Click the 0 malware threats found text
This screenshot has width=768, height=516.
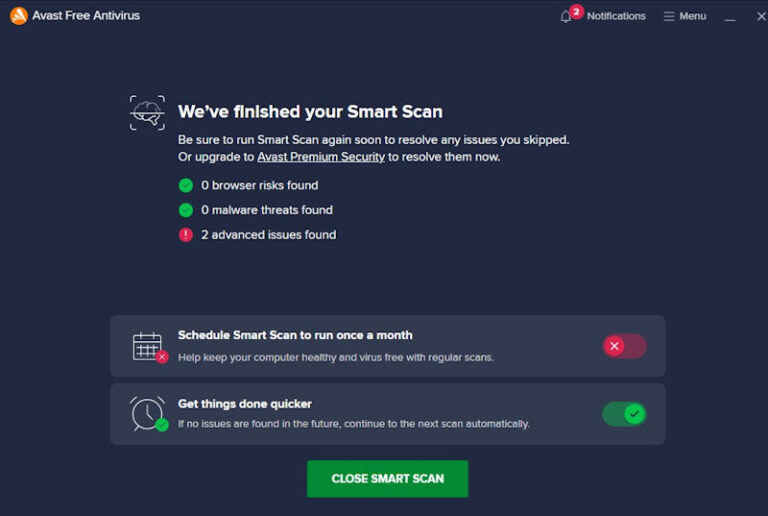coord(266,210)
